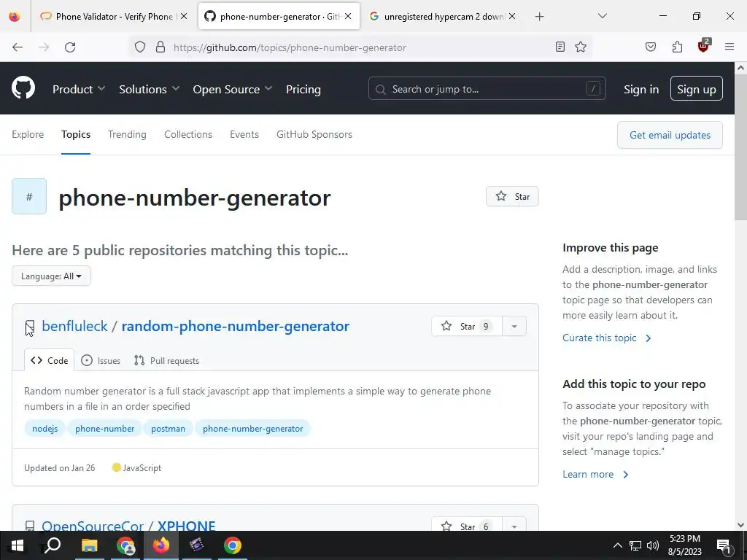747x560 pixels.
Task: Open File Explorer from taskbar
Action: coord(89,545)
